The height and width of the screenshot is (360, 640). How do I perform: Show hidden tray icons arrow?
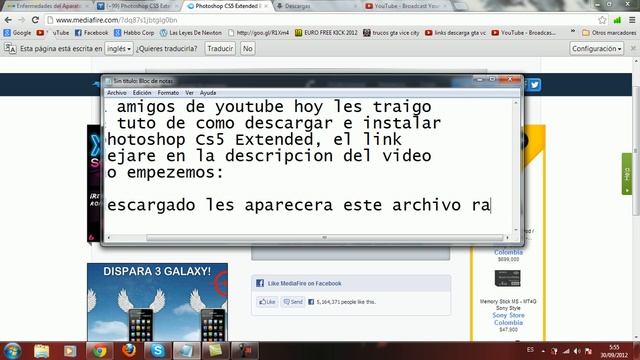[x=543, y=351]
